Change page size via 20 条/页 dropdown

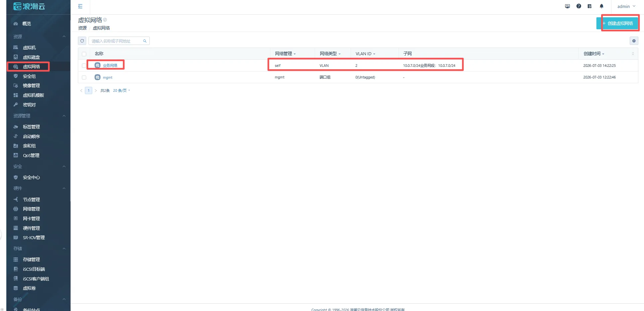click(121, 90)
